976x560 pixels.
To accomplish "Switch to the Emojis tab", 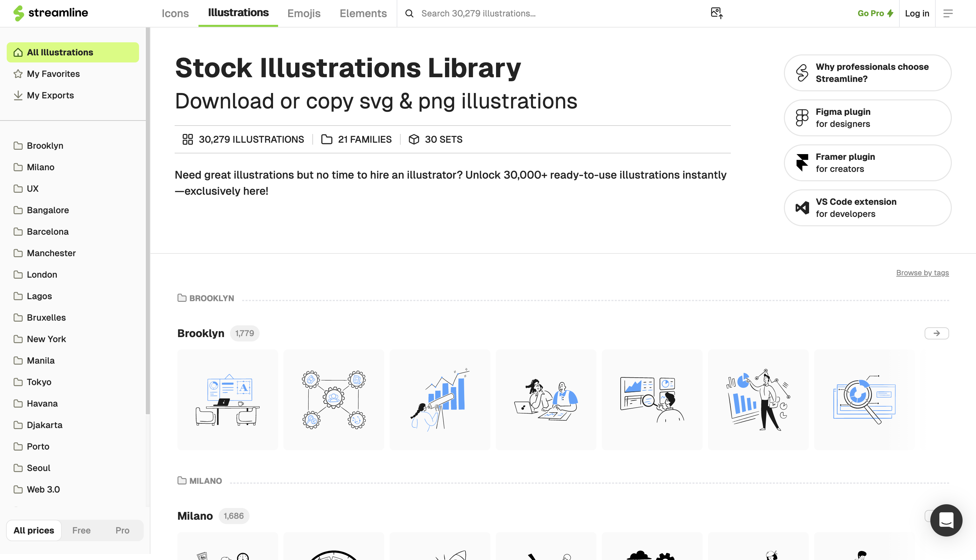I will (304, 13).
